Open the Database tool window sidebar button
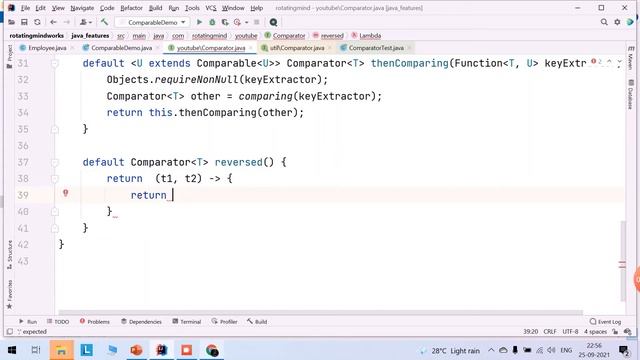The width and height of the screenshot is (640, 360). [630, 94]
